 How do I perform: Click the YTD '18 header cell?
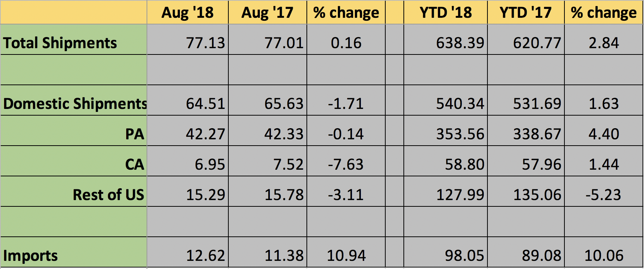(x=446, y=13)
